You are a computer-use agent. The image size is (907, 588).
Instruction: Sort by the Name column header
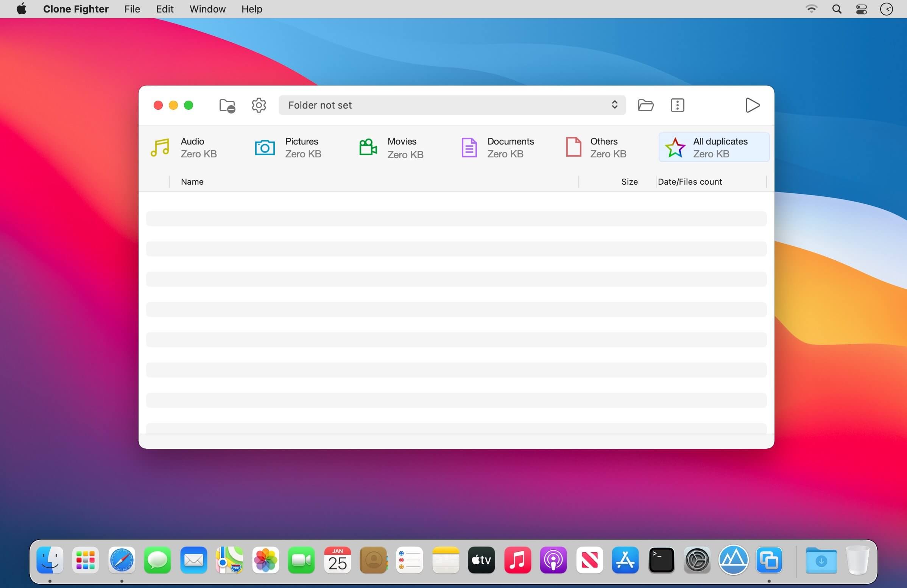(x=192, y=182)
